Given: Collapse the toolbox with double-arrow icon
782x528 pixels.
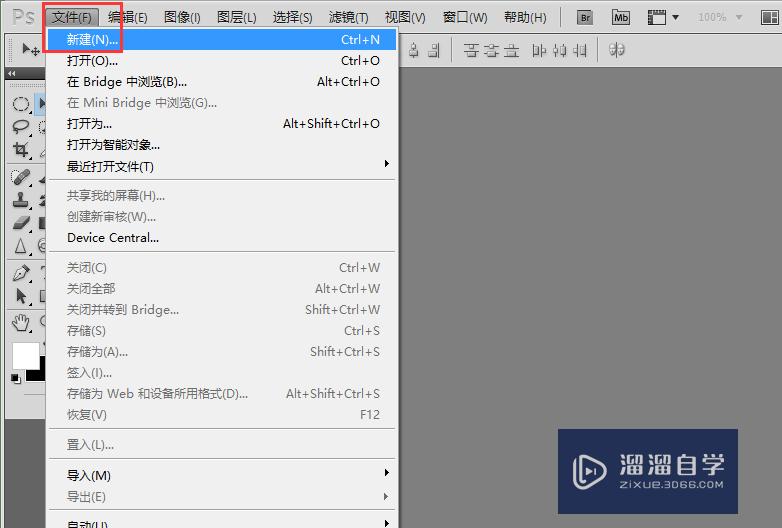Looking at the screenshot, I should [11, 73].
